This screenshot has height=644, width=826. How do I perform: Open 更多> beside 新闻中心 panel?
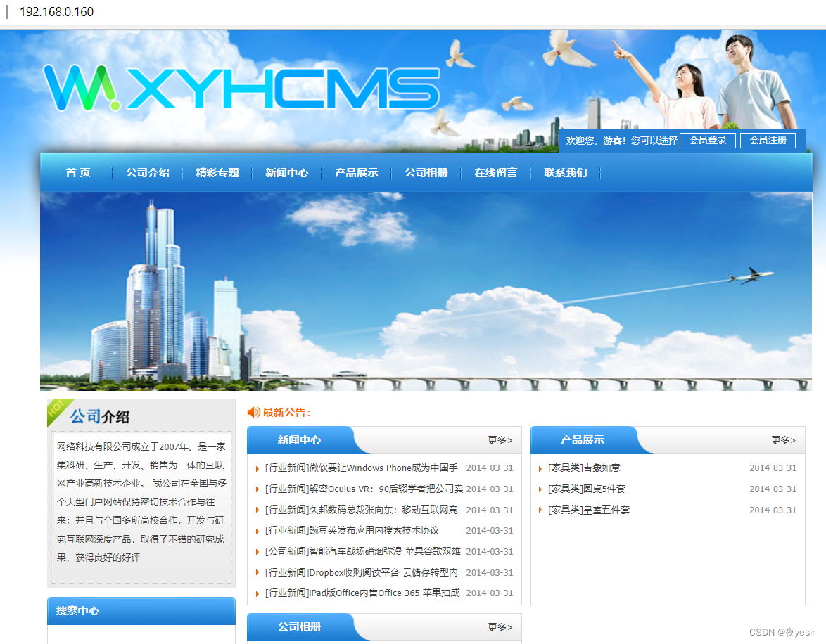point(501,439)
